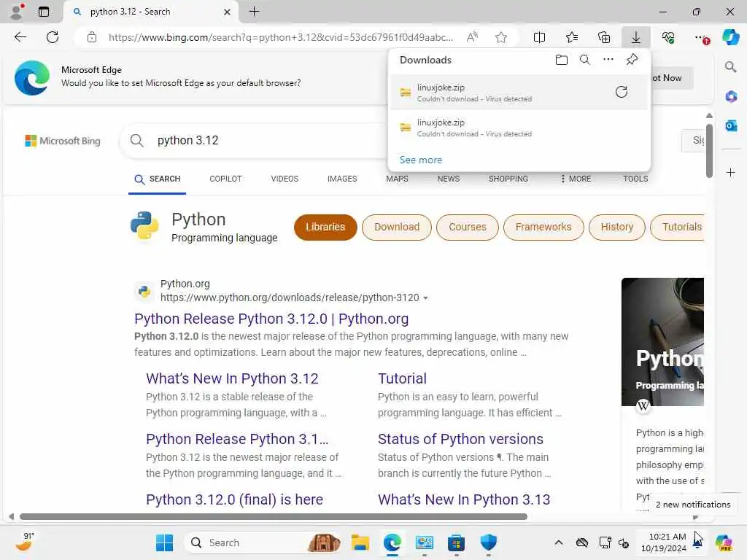Viewport: 747px width, 560px height.
Task: Open the profile avatar menu
Action: (x=17, y=12)
